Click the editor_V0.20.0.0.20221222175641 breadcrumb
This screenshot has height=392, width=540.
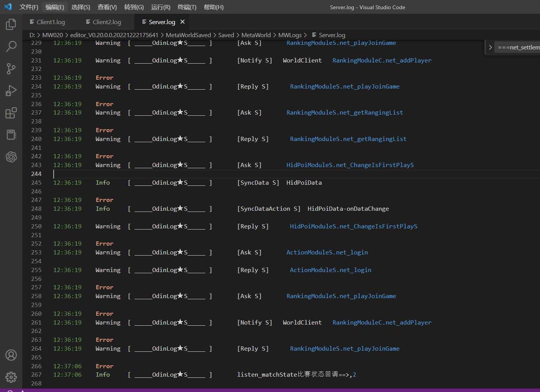click(x=114, y=35)
